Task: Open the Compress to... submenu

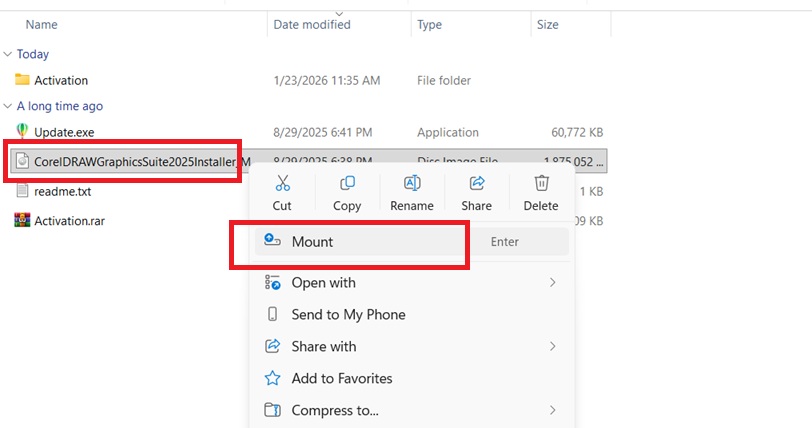Action: pos(412,410)
